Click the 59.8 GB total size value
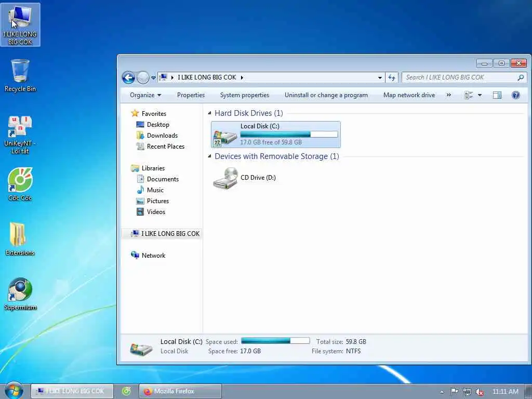Screen dimensions: 532x399 pyautogui.click(x=356, y=342)
